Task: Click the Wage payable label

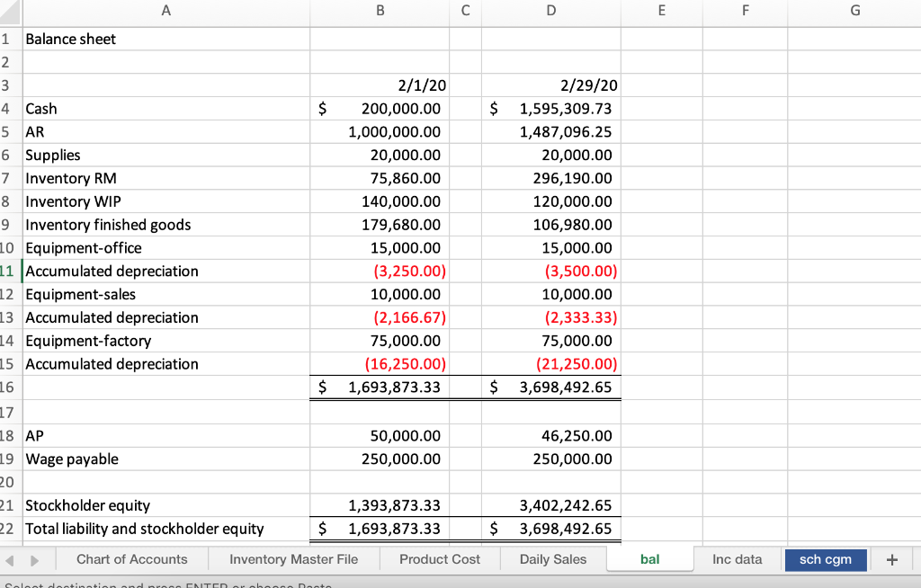Action: click(x=166, y=459)
